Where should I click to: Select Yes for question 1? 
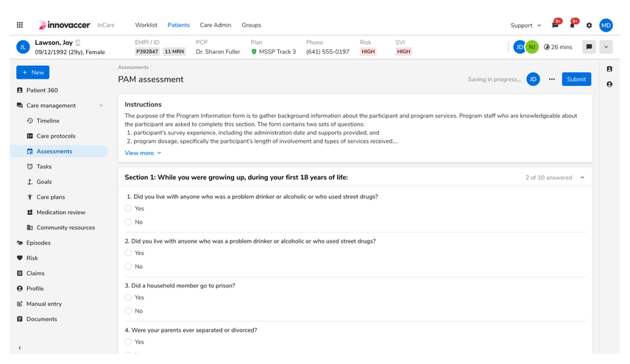coord(129,209)
